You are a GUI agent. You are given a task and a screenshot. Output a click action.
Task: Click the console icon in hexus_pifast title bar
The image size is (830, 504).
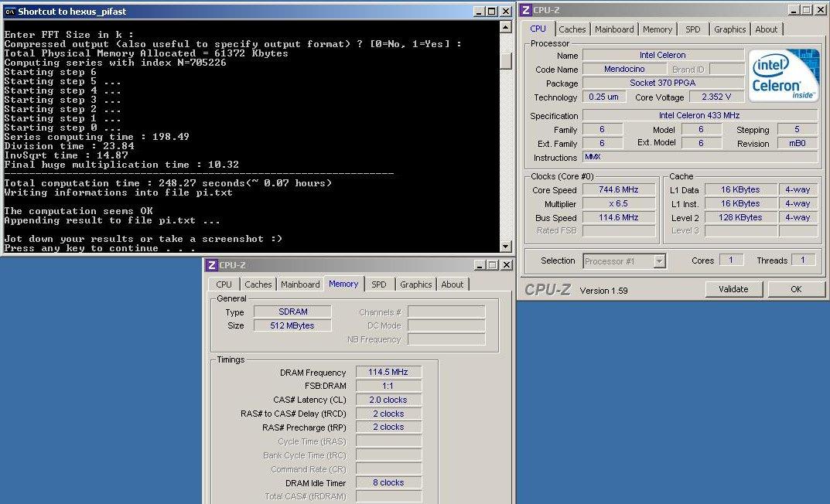[10, 12]
